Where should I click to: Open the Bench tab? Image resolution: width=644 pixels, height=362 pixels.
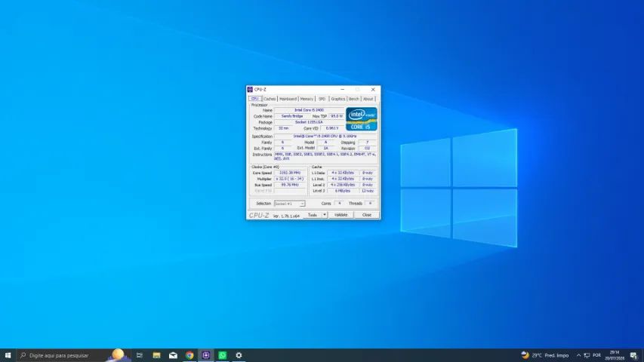(353, 99)
